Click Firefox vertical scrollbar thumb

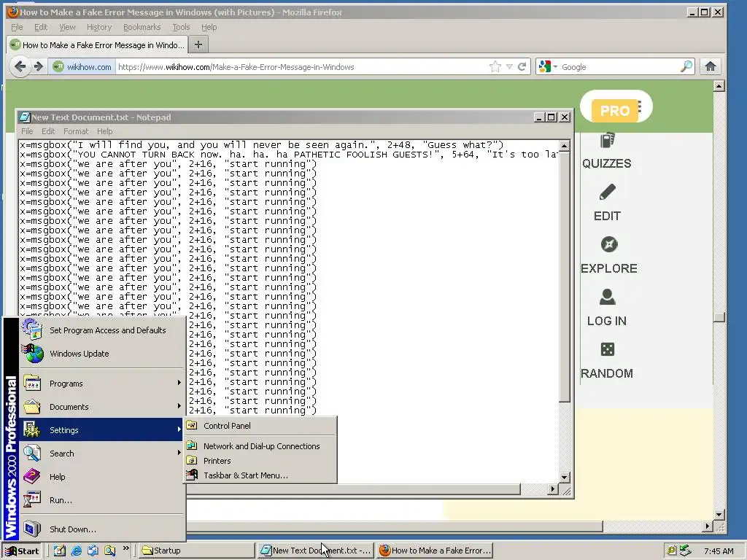(x=719, y=317)
